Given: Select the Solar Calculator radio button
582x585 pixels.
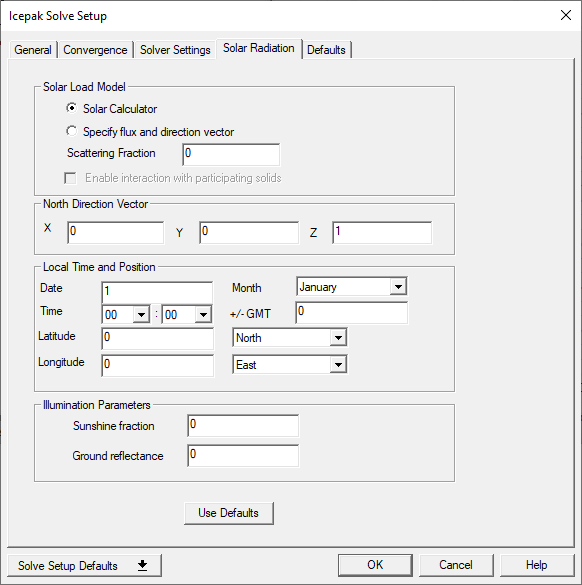Looking at the screenshot, I should click(x=72, y=108).
